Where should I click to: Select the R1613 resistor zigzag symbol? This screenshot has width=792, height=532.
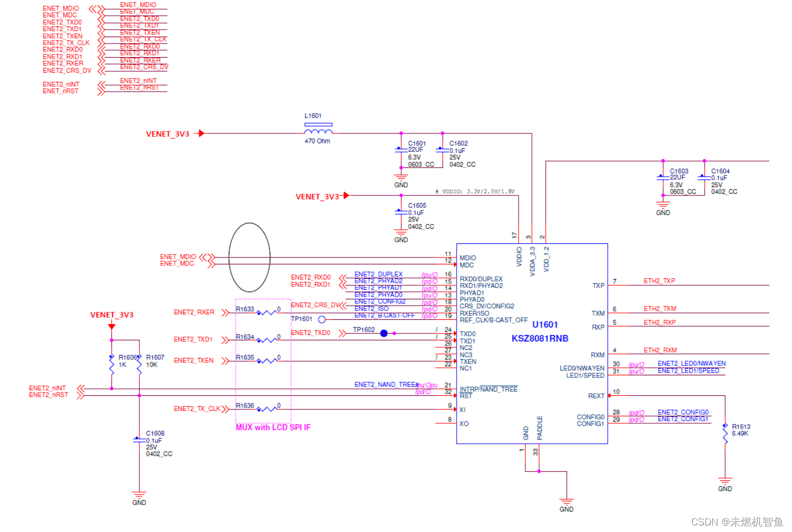[725, 434]
